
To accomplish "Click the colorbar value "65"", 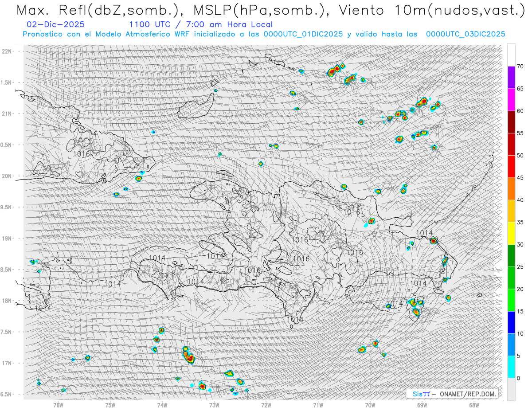I will pyautogui.click(x=520, y=89).
